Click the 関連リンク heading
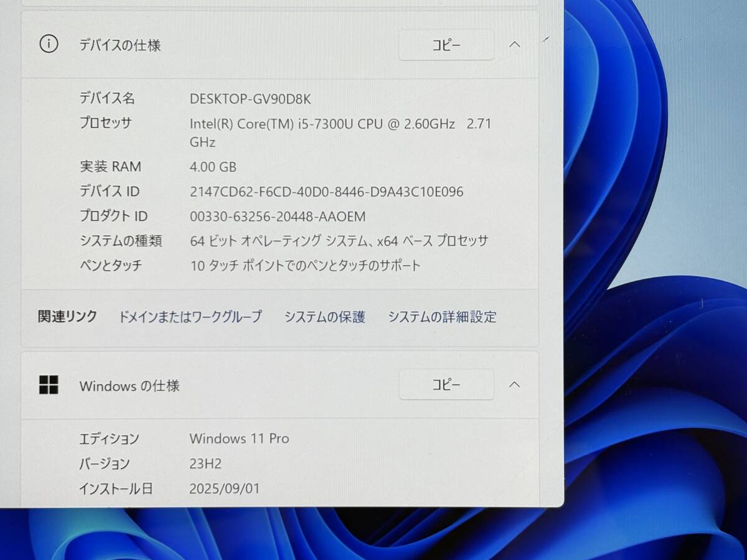This screenshot has width=747, height=560. pos(67,316)
